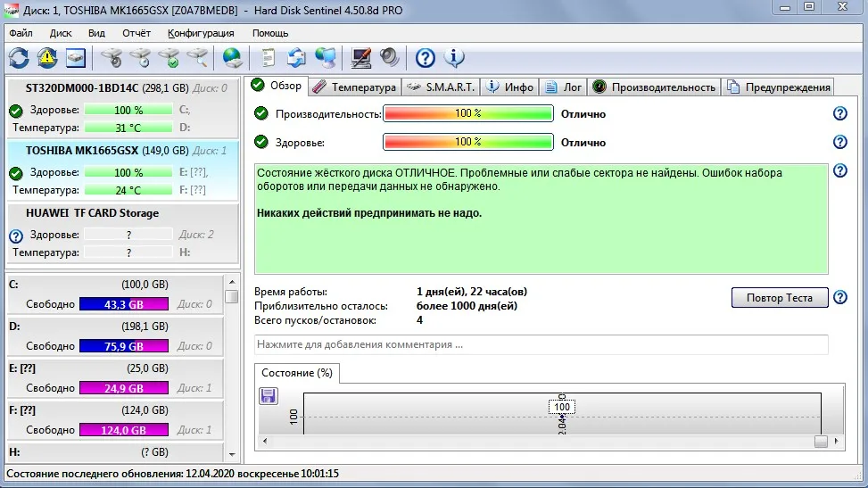Click the disk with clock toolbar icon

pyautogui.click(x=140, y=58)
